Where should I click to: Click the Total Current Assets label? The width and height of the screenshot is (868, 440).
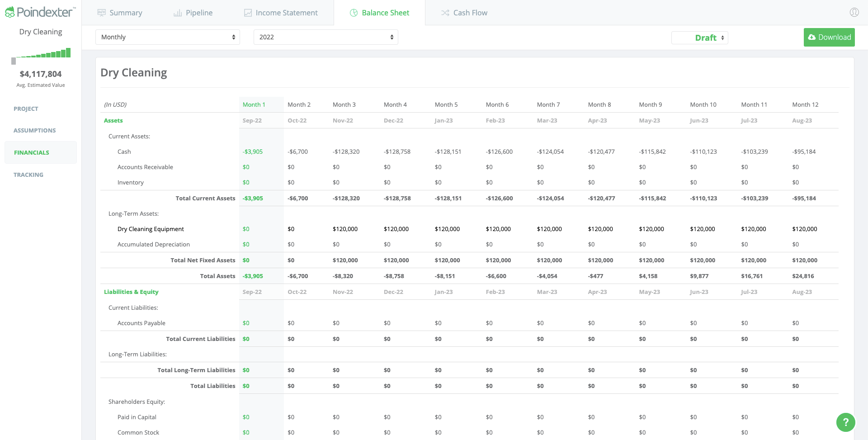(x=205, y=198)
